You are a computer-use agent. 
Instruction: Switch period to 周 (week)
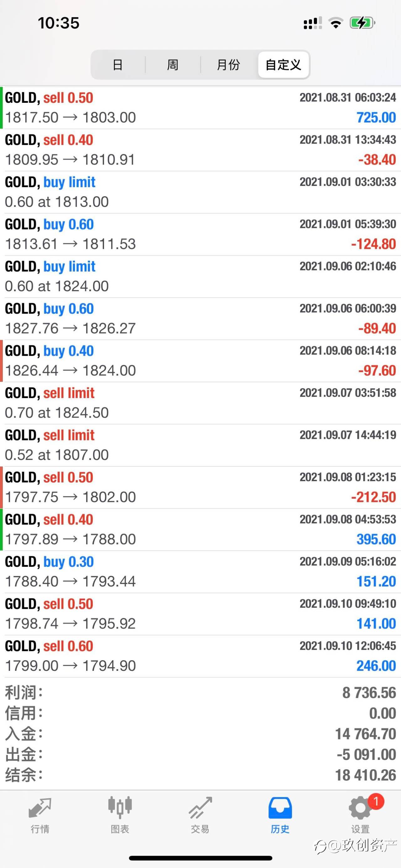coord(173,65)
